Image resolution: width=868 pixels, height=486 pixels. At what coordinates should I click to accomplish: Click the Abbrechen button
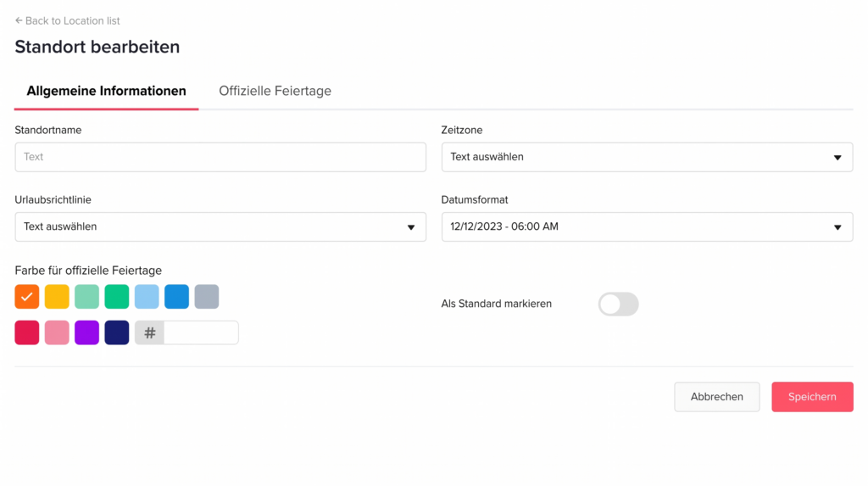[x=716, y=397]
